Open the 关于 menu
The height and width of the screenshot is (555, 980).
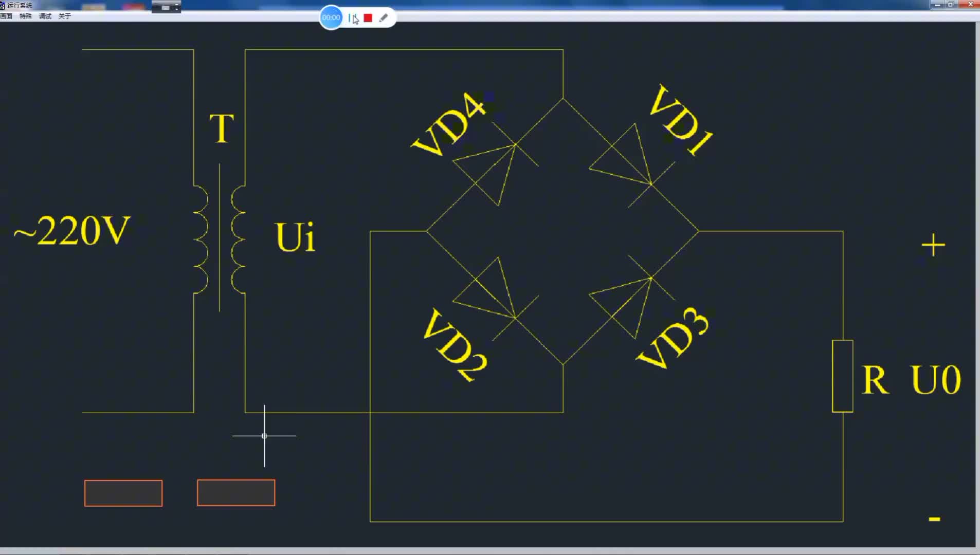[x=65, y=16]
